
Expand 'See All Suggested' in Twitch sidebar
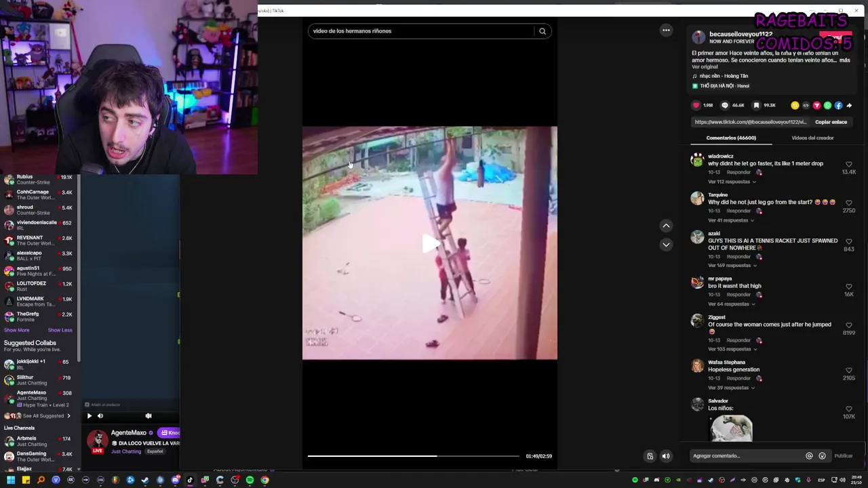coord(37,415)
